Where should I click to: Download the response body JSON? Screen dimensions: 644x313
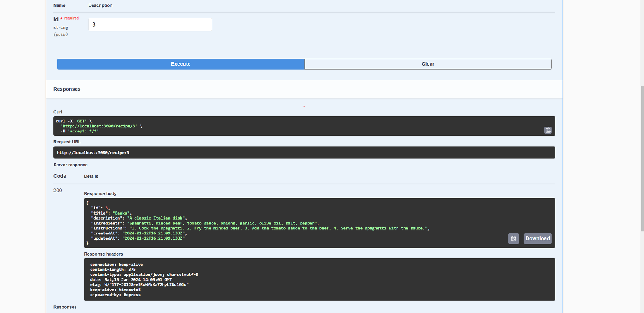(x=537, y=238)
